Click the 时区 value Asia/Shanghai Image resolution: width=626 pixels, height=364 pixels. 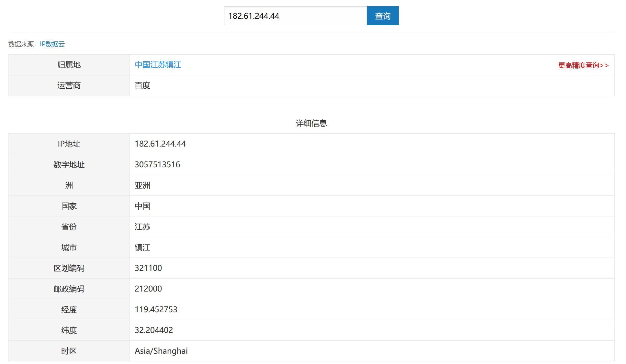click(161, 351)
